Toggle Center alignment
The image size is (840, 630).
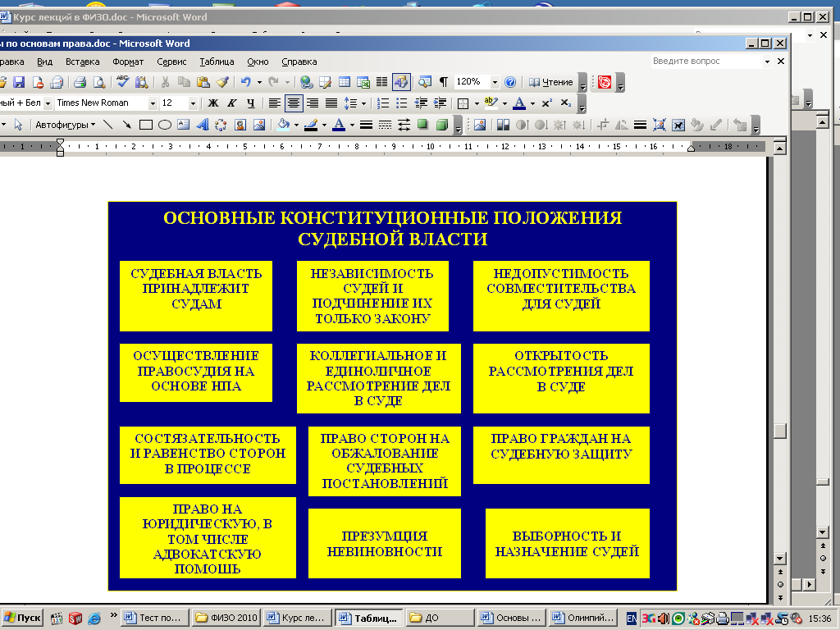click(293, 103)
